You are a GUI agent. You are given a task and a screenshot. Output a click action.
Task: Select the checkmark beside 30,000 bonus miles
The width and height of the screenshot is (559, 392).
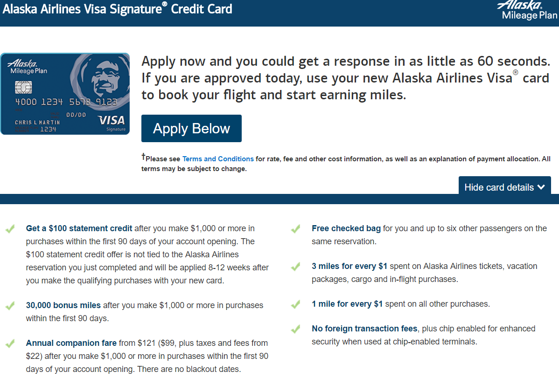pos(10,306)
